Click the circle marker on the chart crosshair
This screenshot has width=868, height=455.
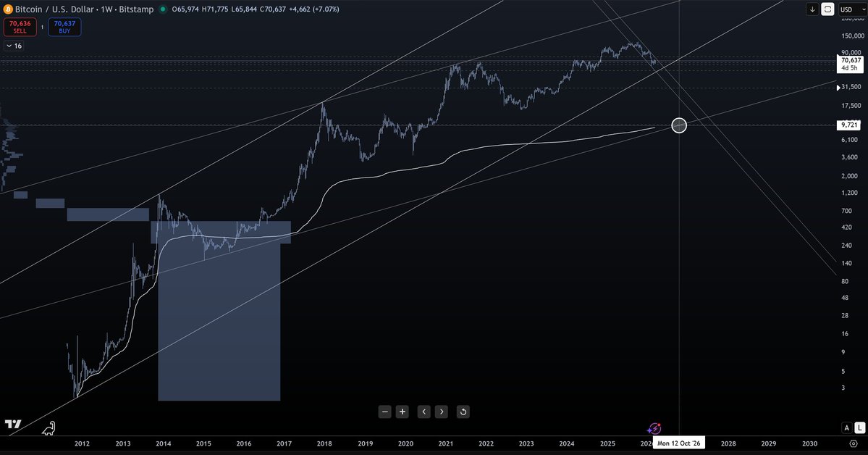click(x=679, y=125)
